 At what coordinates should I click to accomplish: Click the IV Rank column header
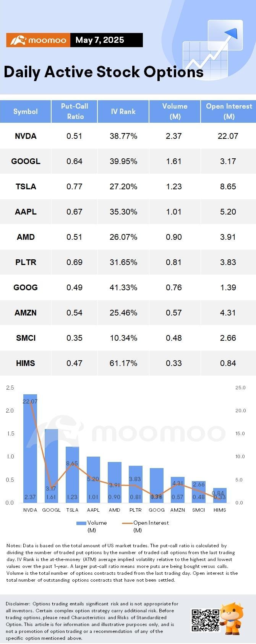[x=123, y=111]
